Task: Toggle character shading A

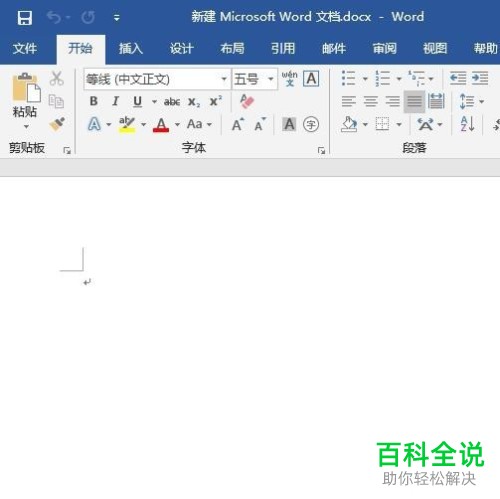Action: tap(289, 124)
